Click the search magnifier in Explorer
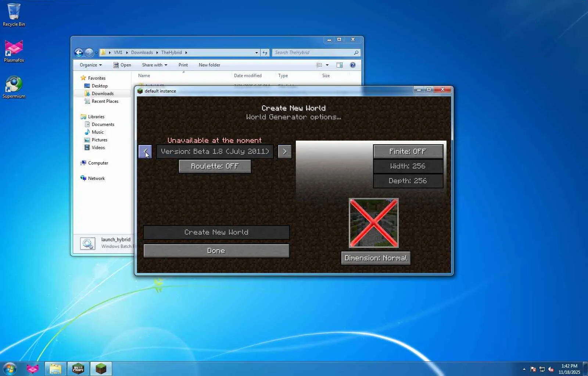Screen dimensions: 588x376 pyautogui.click(x=356, y=53)
